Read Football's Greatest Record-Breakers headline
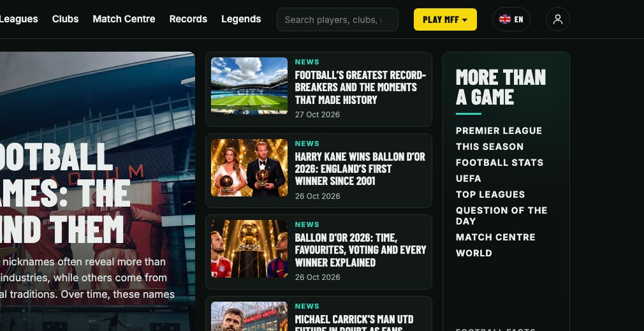This screenshot has width=644, height=331. 360,87
